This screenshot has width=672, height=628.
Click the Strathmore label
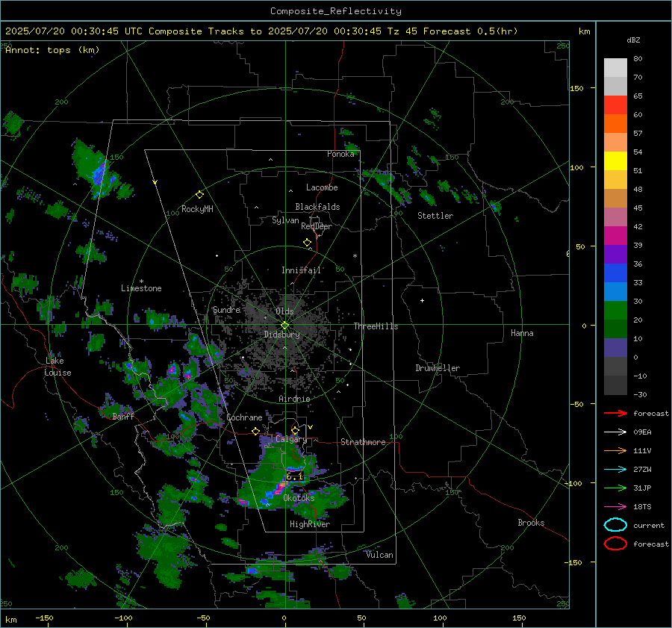tap(363, 442)
